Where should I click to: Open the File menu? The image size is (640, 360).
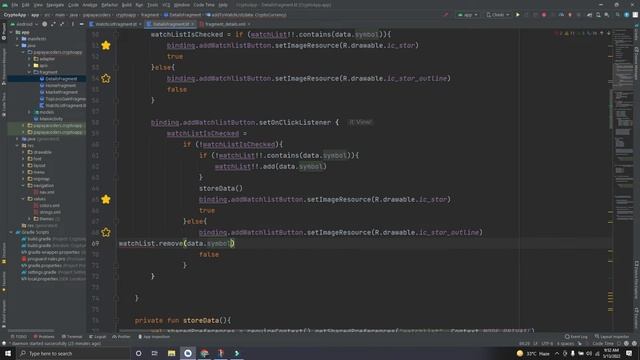pyautogui.click(x=15, y=5)
